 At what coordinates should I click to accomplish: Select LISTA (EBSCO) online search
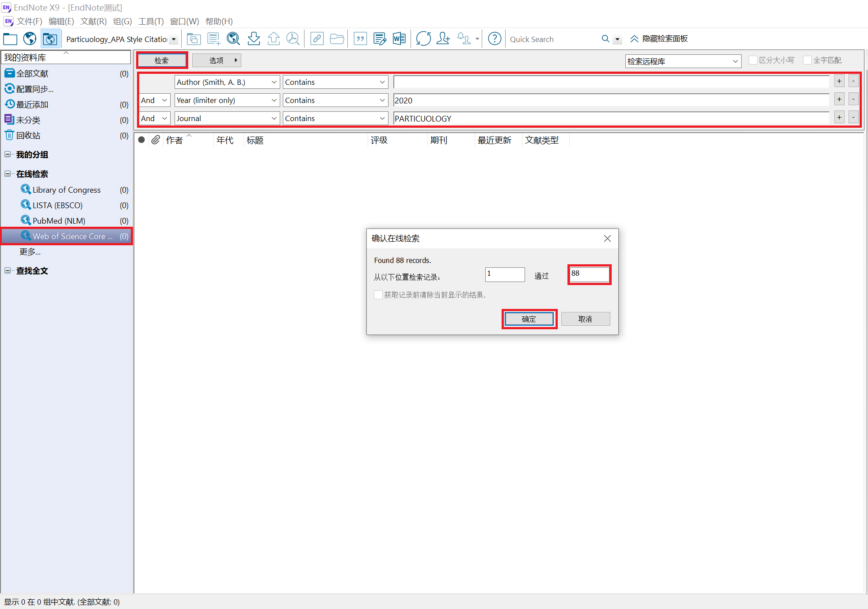57,205
